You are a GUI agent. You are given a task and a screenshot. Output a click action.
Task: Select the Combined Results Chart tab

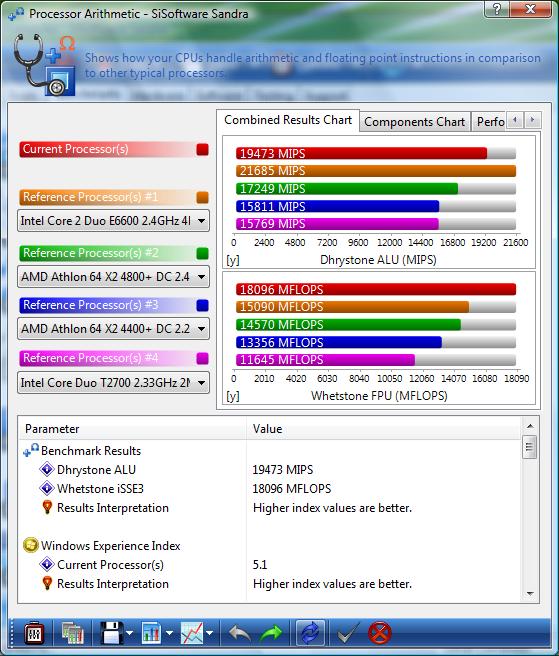[x=288, y=120]
